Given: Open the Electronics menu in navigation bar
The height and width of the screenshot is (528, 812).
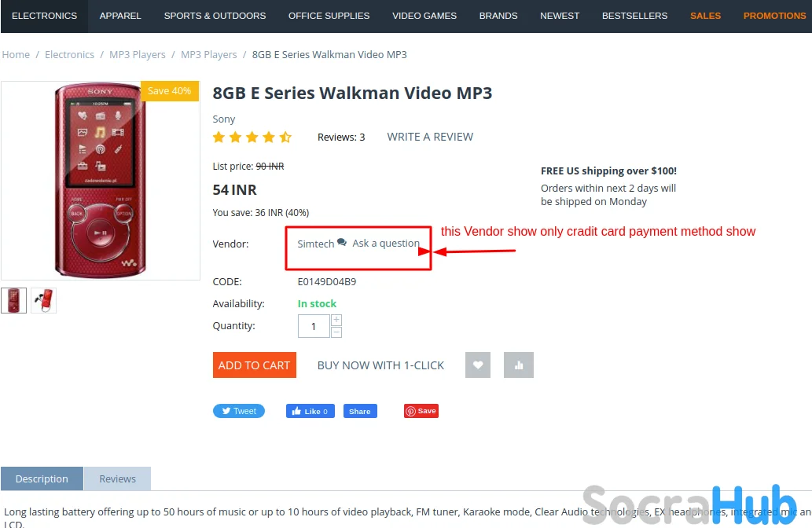Looking at the screenshot, I should coord(45,16).
